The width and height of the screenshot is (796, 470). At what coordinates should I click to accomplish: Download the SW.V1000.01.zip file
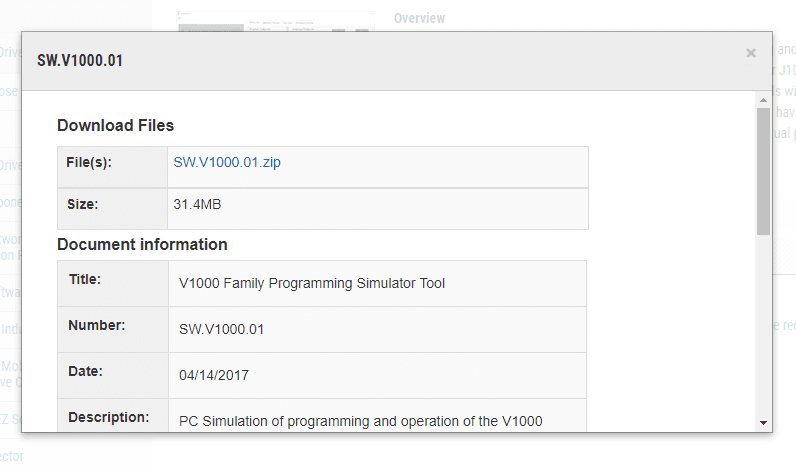click(226, 162)
